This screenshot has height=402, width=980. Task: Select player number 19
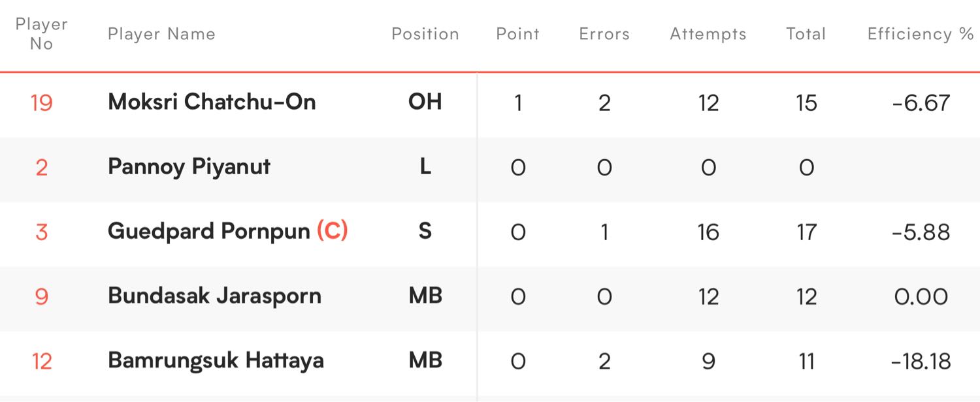pos(41,102)
